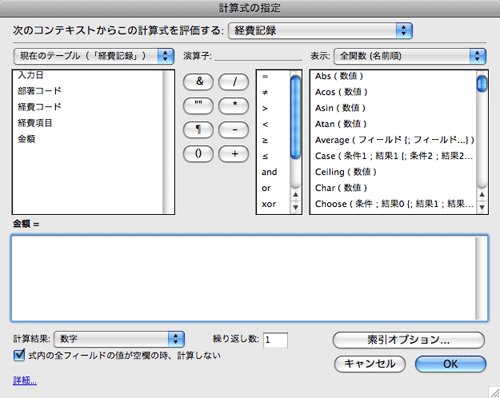500x398 pixels.
Task: Click the function list scroll up arrow
Action: point(482,194)
